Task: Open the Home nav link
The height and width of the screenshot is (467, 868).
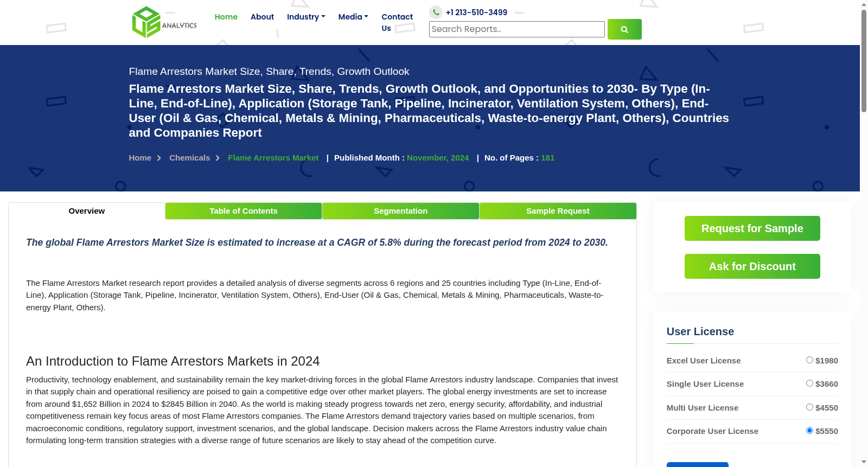Action: click(226, 17)
